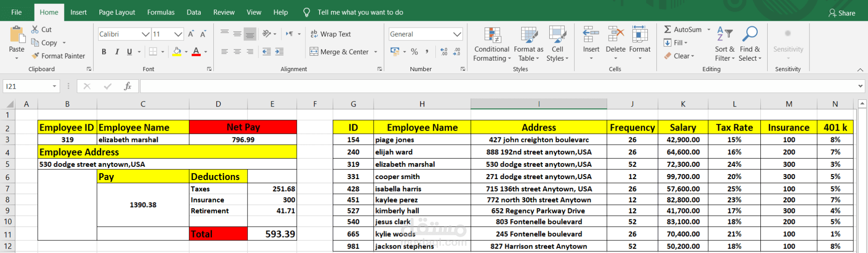Click the Format Painter brush icon
The image size is (868, 253).
pyautogui.click(x=35, y=56)
